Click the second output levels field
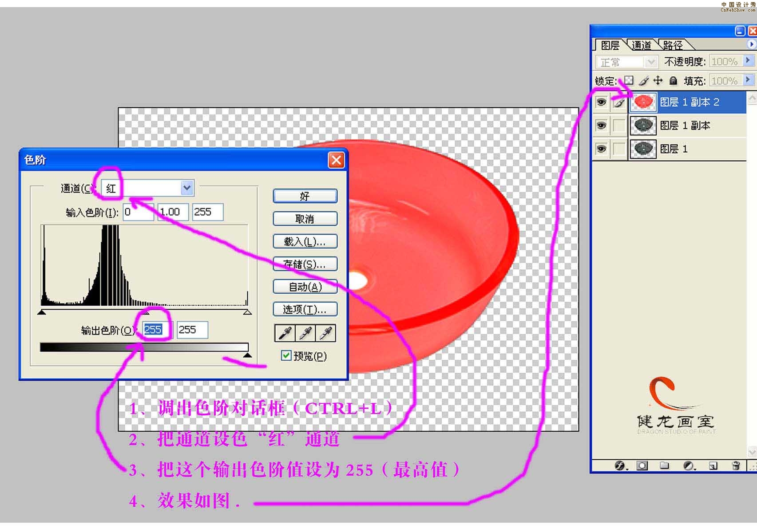 192,330
